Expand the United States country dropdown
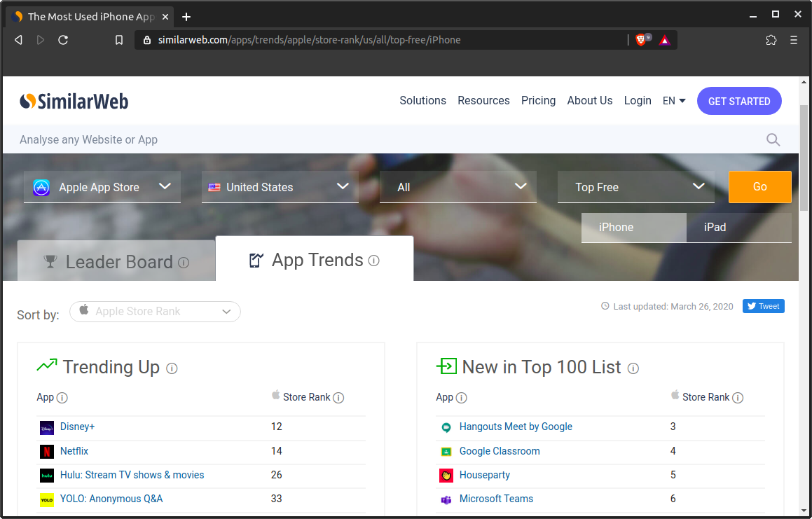 280,187
